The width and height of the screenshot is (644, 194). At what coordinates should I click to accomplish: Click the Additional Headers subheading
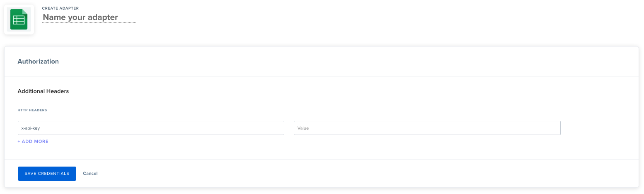[43, 91]
